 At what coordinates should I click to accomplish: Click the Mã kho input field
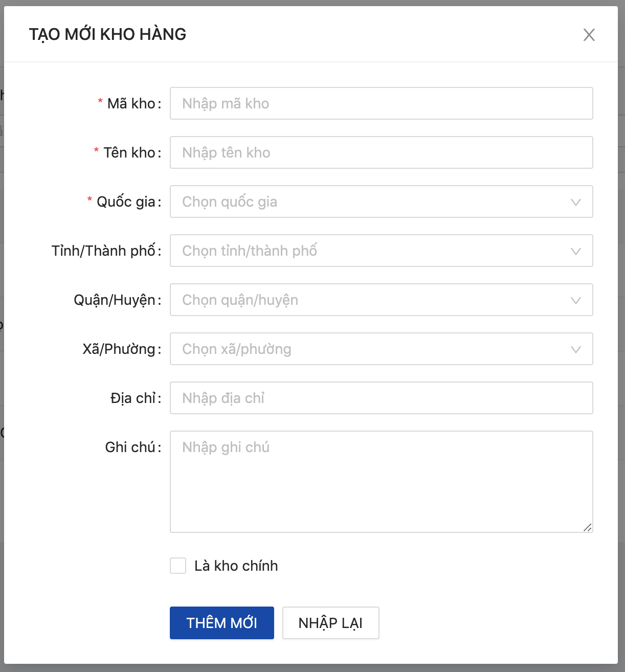click(381, 103)
